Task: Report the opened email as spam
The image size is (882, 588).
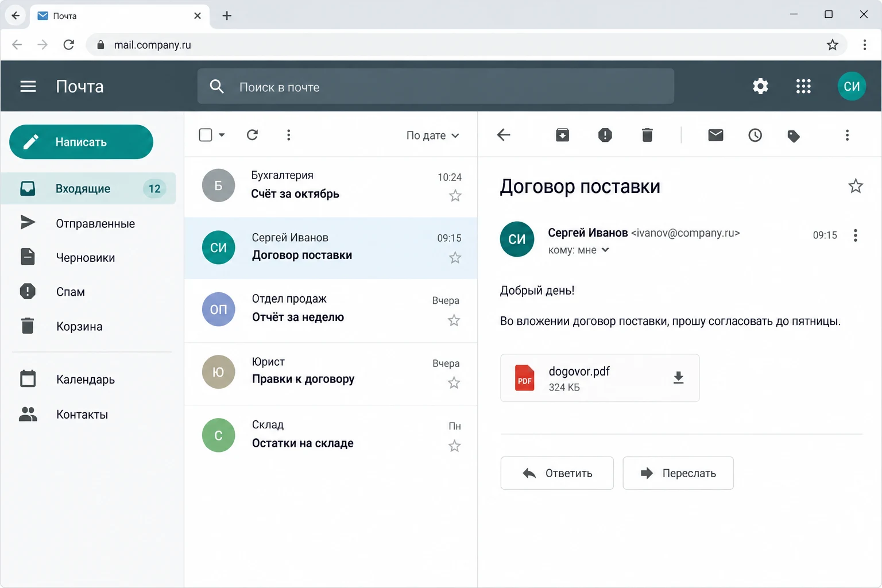Action: pyautogui.click(x=605, y=135)
